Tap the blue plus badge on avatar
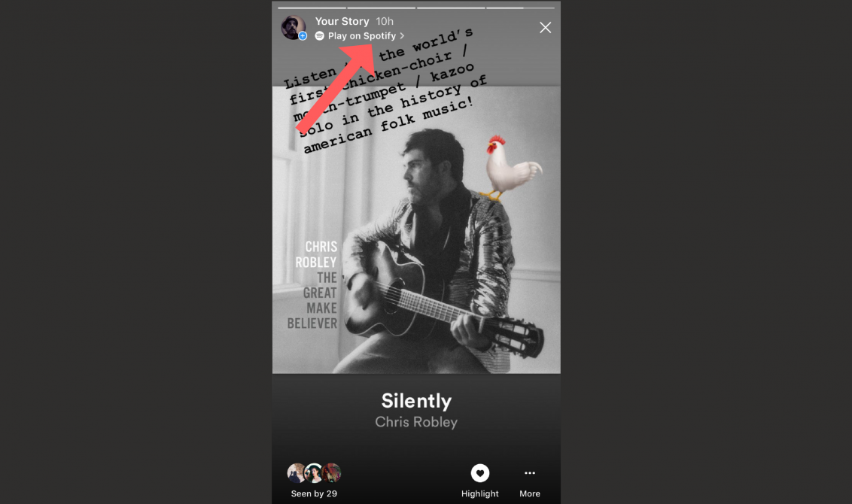 (x=303, y=36)
